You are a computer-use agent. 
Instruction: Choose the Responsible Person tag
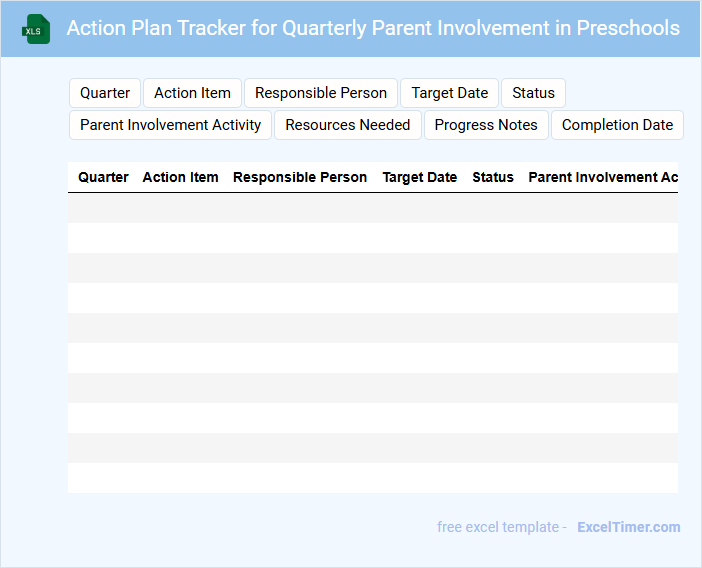click(x=321, y=93)
